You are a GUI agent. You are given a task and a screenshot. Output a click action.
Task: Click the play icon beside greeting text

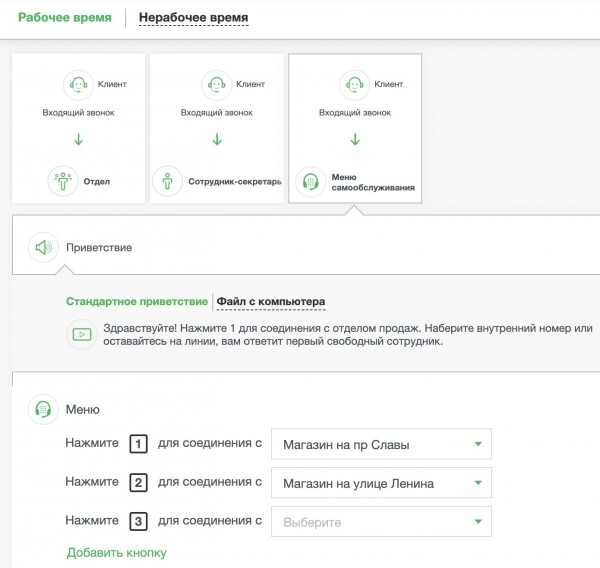coord(80,334)
